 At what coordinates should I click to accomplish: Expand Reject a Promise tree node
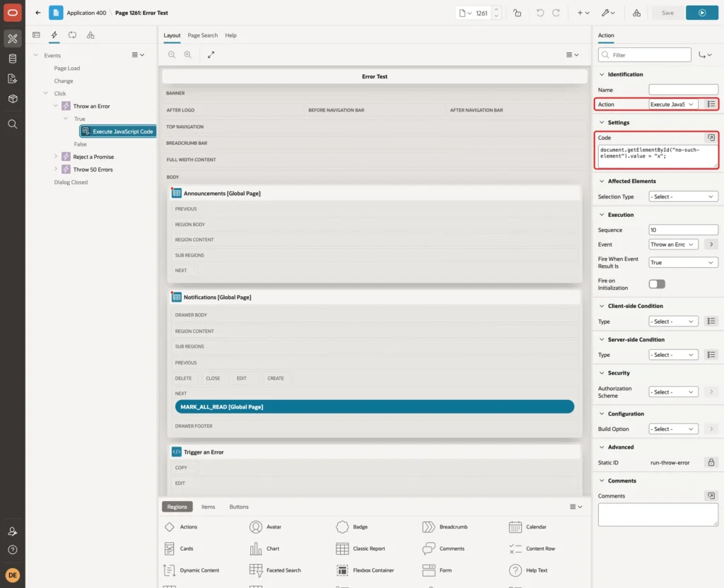56,156
